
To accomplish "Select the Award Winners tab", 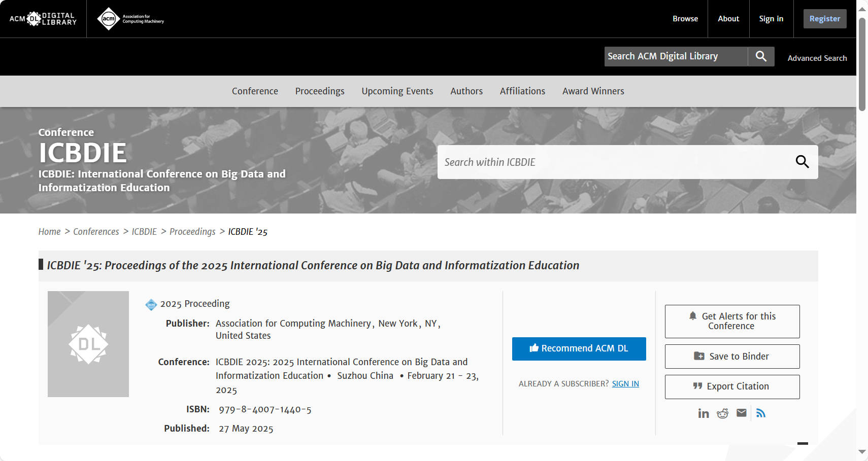I will click(x=593, y=91).
